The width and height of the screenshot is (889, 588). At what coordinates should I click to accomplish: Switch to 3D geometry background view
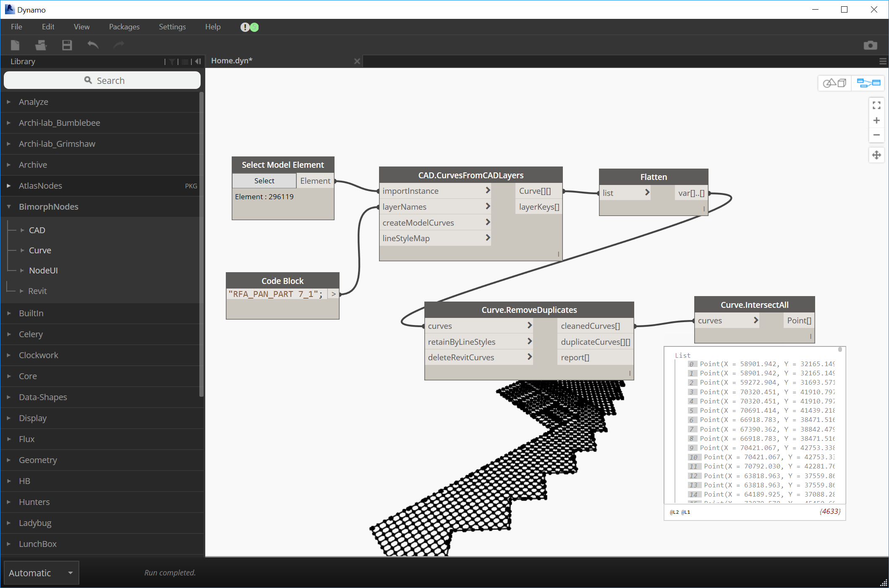[834, 83]
